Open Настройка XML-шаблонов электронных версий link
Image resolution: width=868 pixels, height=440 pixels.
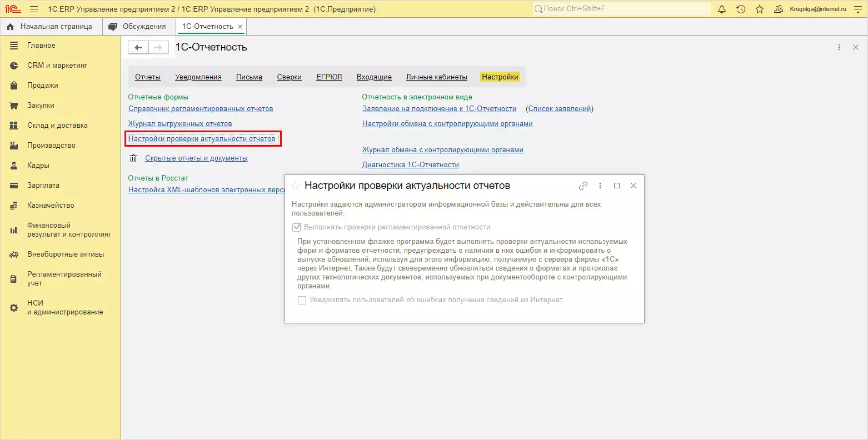[x=207, y=190]
